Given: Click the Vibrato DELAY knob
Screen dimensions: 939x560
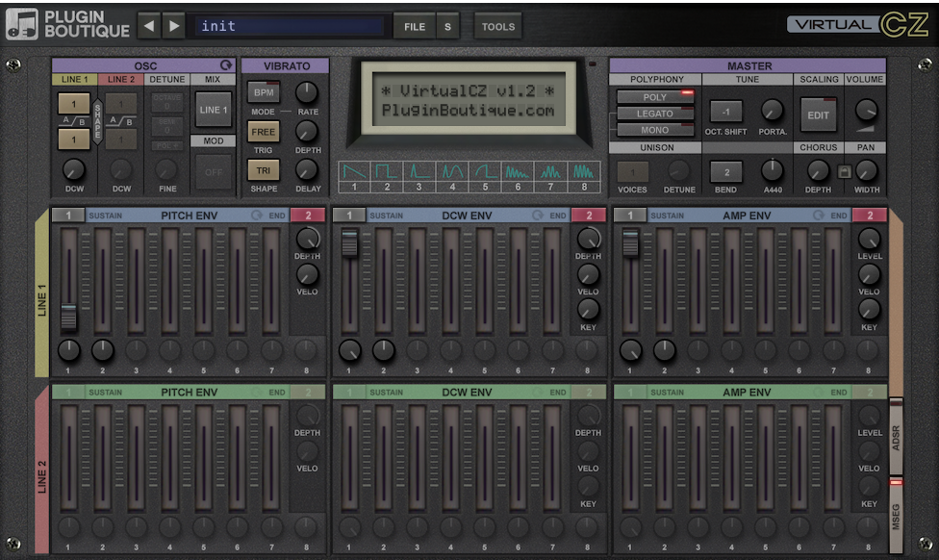Looking at the screenshot, I should pos(307,170).
